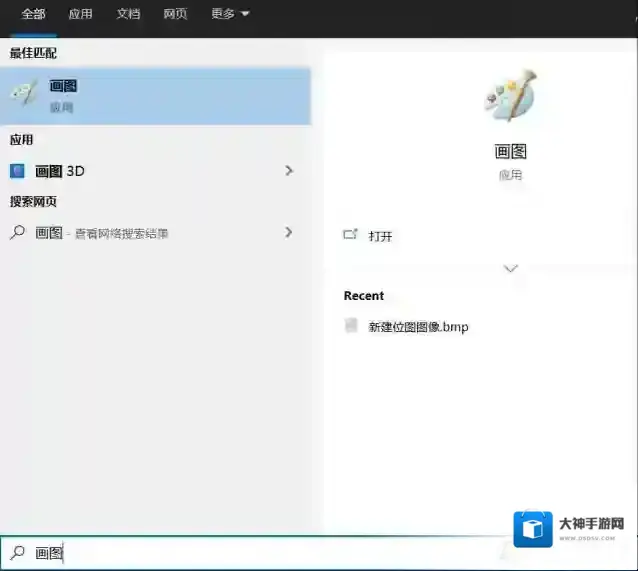Switch to the 应用 tab
Screen dimensions: 638x571
[x=80, y=14]
